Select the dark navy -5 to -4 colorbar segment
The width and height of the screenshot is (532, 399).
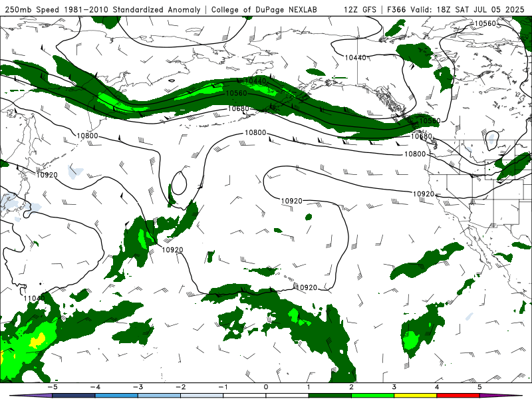(x=73, y=396)
